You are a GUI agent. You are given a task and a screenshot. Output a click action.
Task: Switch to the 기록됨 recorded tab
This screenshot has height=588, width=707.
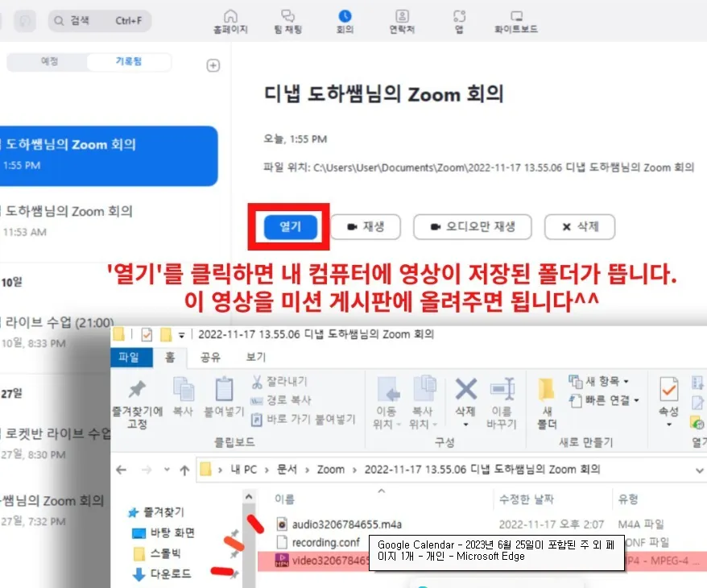129,61
